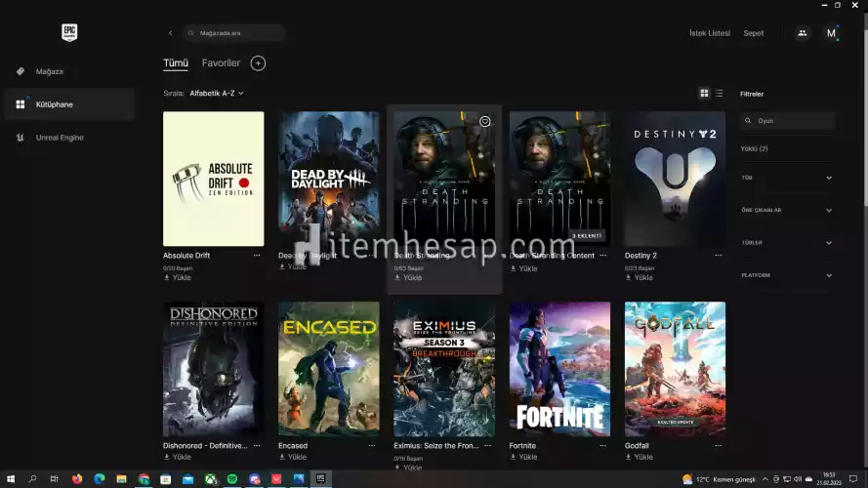Screen dimensions: 868x488
Task: Open the friends list icon
Action: pos(802,33)
